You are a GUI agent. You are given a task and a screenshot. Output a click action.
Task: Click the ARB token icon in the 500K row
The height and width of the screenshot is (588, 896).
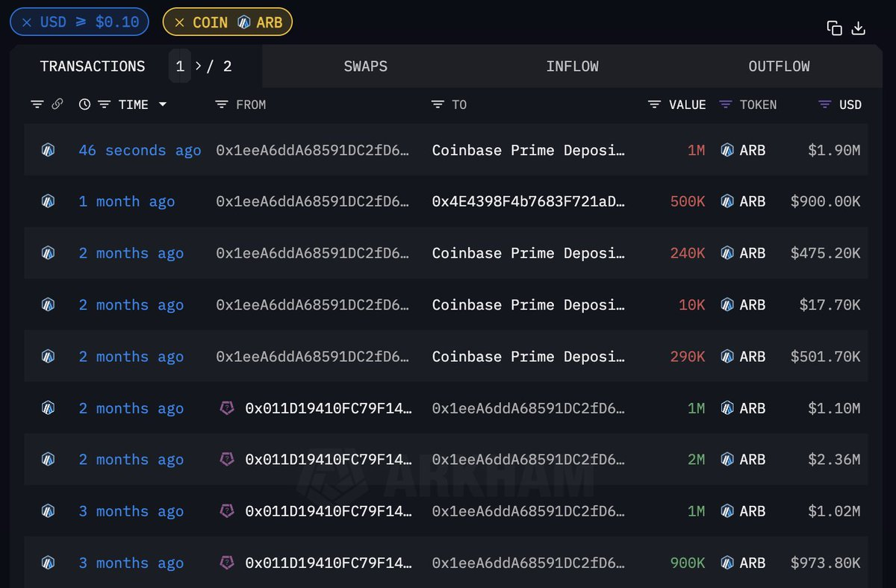click(x=727, y=201)
